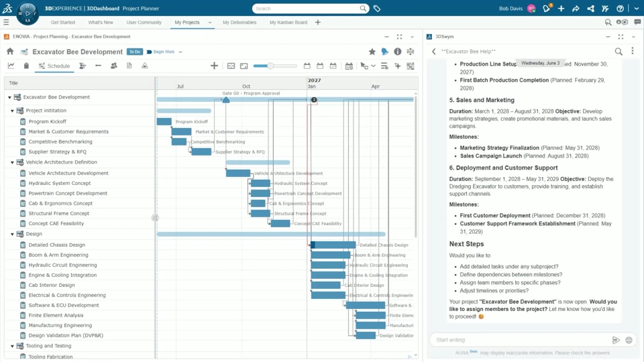Click the first calendar icon after zoom slider
Screen dimensions: 644x362
(307, 66)
